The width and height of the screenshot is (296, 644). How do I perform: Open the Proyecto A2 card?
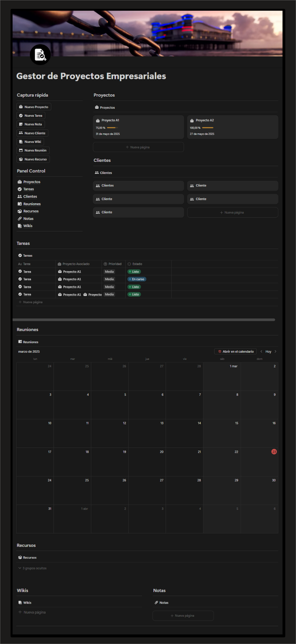pyautogui.click(x=233, y=127)
